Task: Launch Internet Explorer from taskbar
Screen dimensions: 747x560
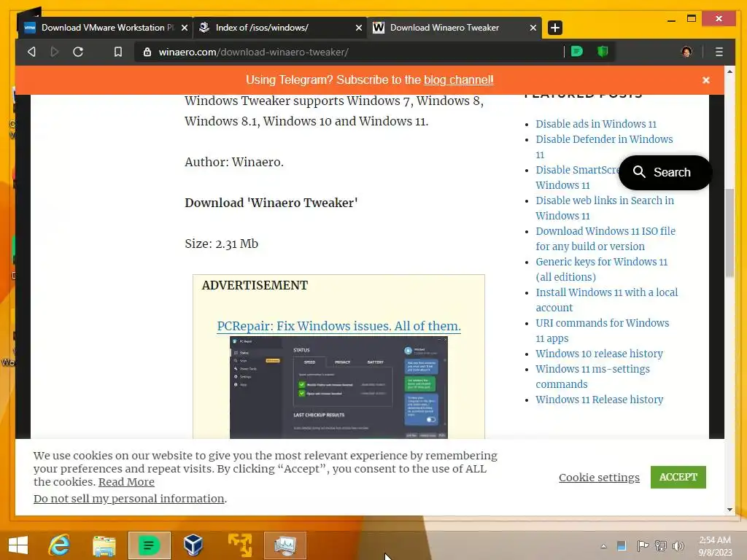Action: coord(60,545)
